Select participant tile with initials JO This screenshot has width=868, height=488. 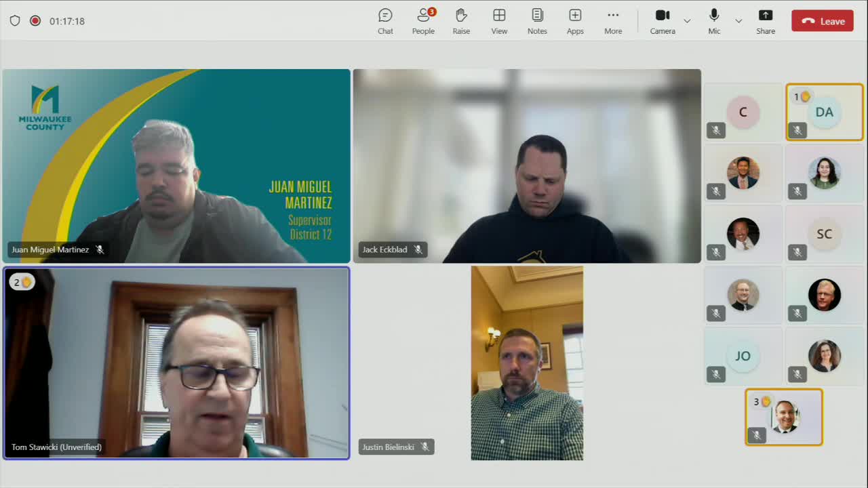tap(743, 356)
